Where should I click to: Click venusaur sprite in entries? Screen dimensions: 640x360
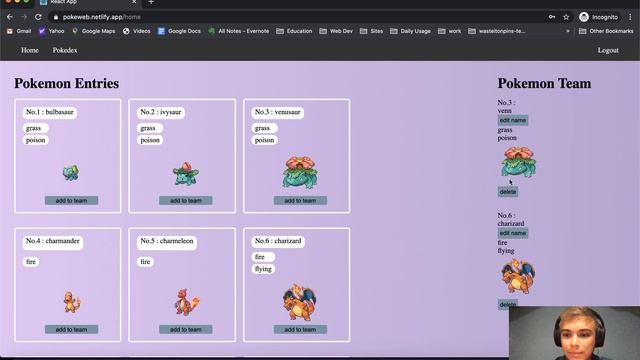pyautogui.click(x=300, y=171)
